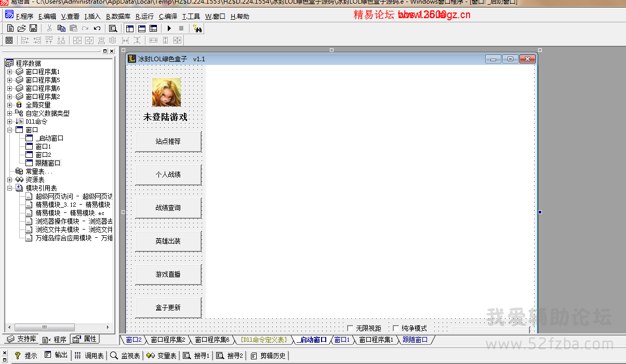
Task: Click the Stop square toolbar icon
Action: (181, 29)
